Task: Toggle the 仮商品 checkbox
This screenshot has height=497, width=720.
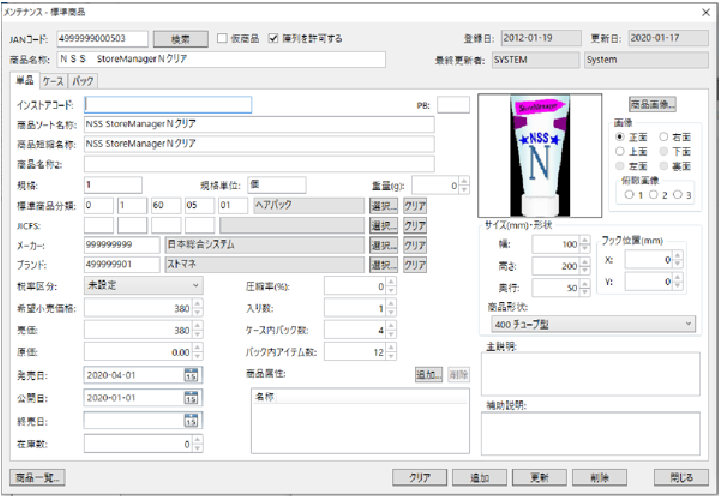Action: pyautogui.click(x=223, y=39)
